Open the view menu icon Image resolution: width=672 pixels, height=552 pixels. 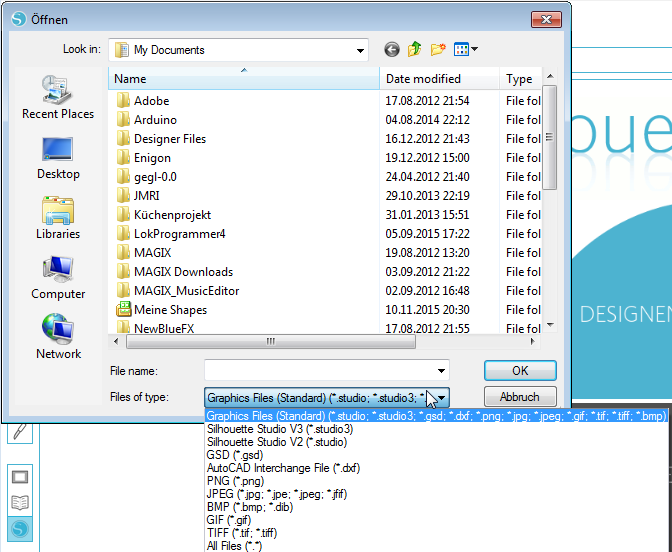click(x=465, y=50)
